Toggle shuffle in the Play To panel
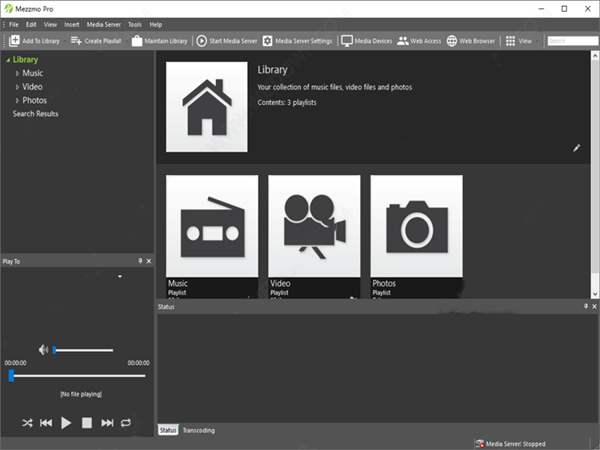600x450 pixels. click(26, 423)
